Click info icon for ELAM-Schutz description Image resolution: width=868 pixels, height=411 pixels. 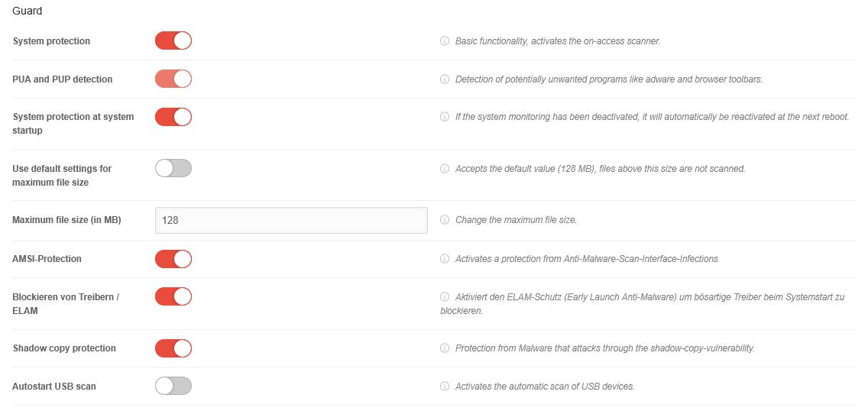click(445, 296)
